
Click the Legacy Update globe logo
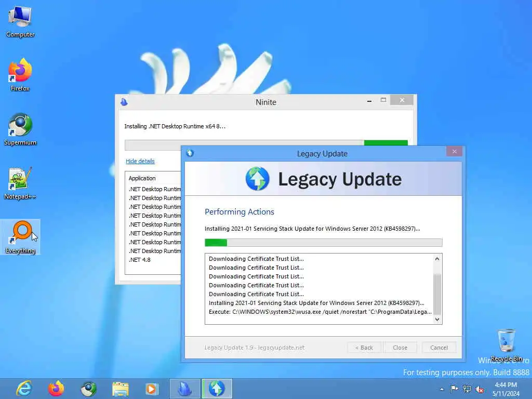pyautogui.click(x=258, y=179)
